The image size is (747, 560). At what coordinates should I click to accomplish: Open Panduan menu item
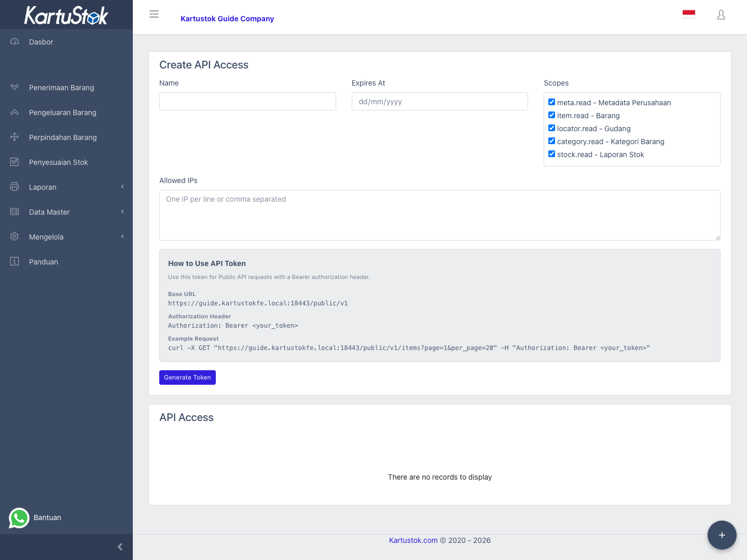(66, 262)
